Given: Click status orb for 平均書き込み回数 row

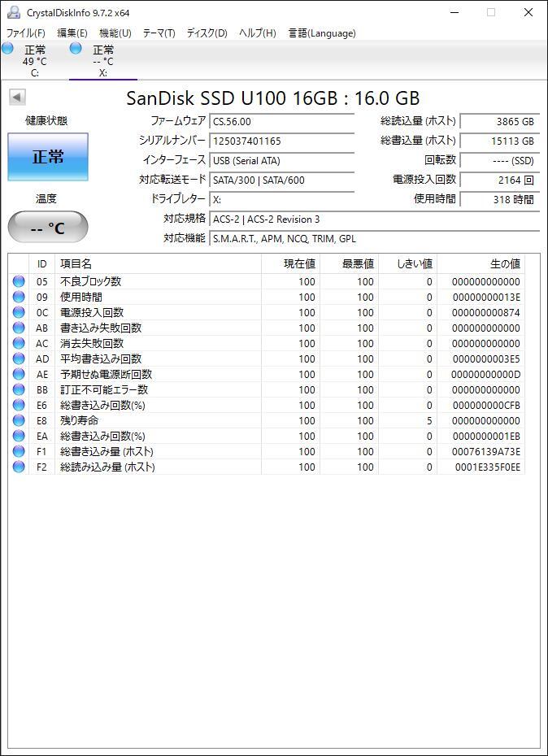Looking at the screenshot, I should point(19,358).
